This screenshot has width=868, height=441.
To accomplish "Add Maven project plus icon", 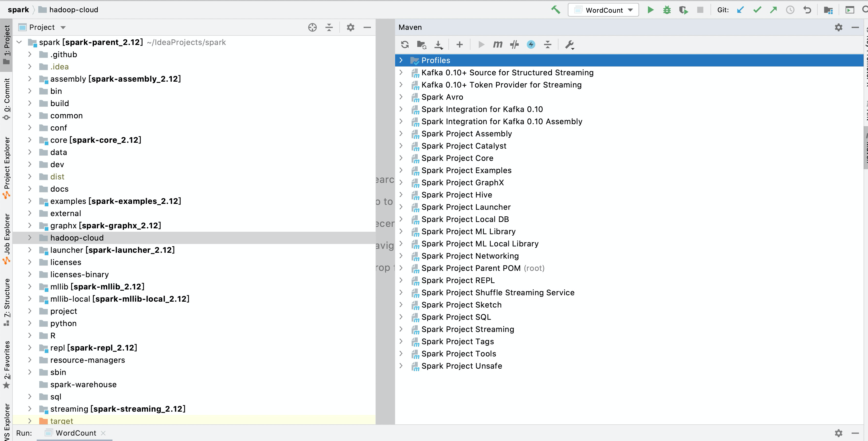I will coord(460,44).
